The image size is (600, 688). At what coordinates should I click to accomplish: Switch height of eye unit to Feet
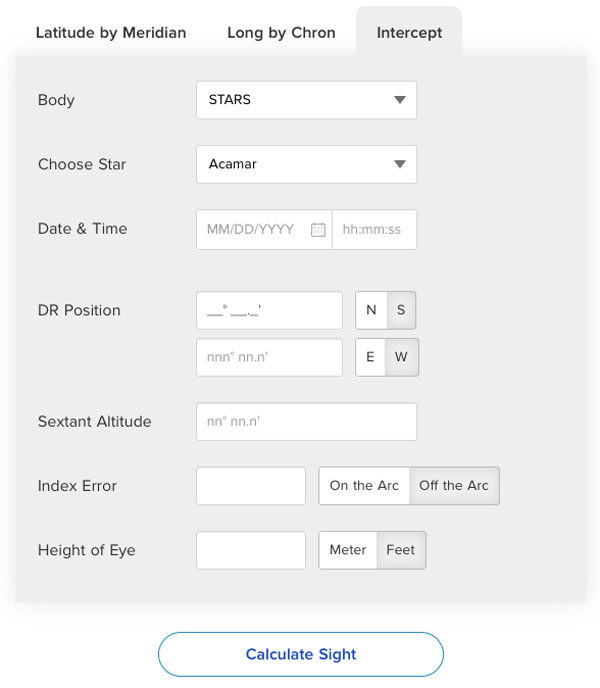click(401, 550)
